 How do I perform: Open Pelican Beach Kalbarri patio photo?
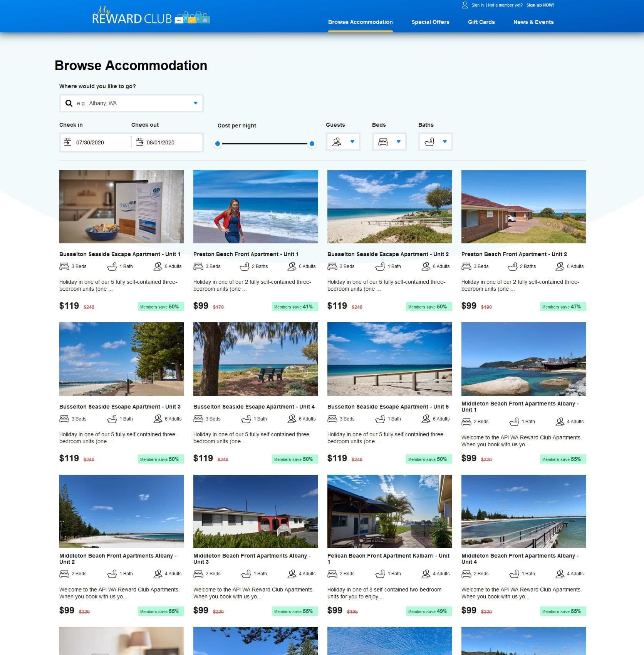click(x=390, y=511)
